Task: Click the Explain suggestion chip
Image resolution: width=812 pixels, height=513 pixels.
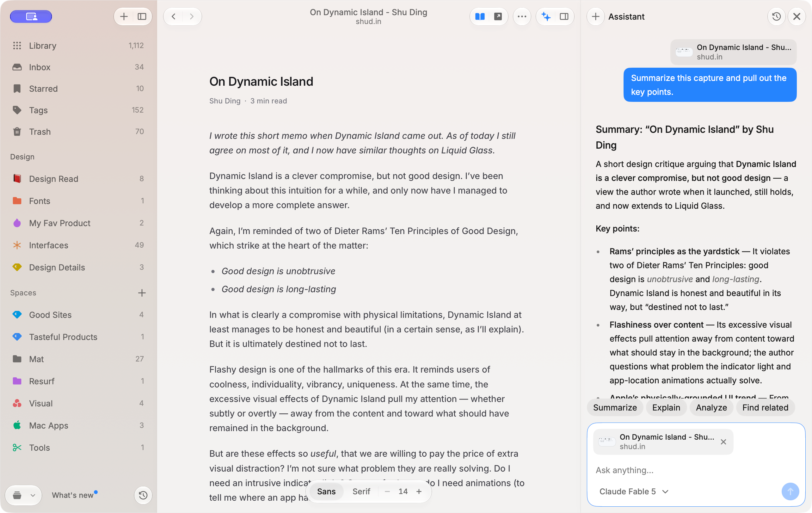Action: (x=666, y=407)
